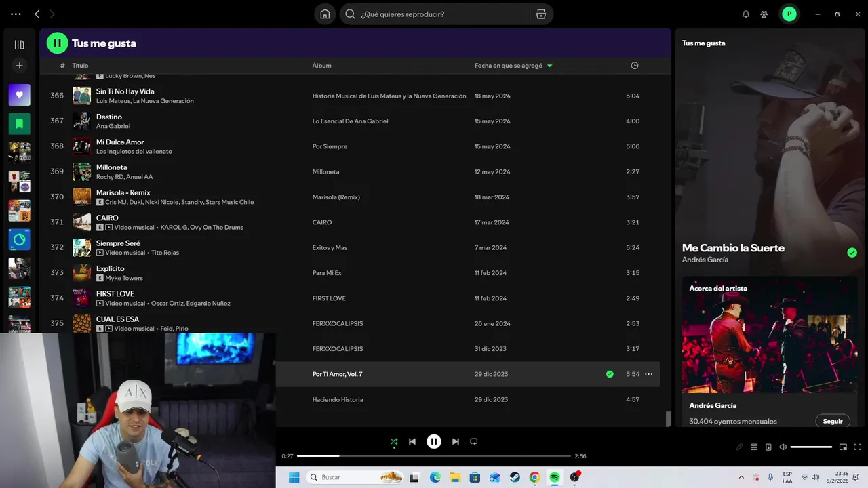868x488 pixels.
Task: Open album Haciendo Historia
Action: coord(338,400)
